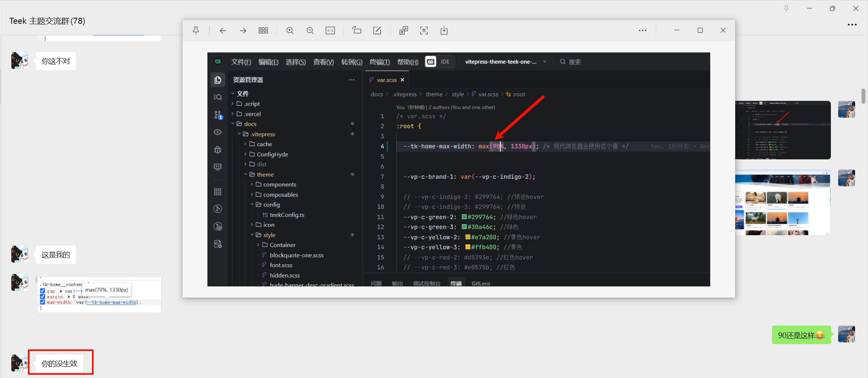This screenshot has width=868, height=378.
Task: Click message '你这不对'
Action: point(56,61)
